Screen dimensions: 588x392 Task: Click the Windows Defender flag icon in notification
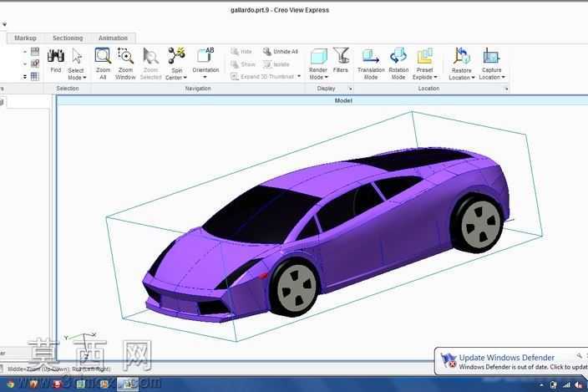(x=449, y=361)
